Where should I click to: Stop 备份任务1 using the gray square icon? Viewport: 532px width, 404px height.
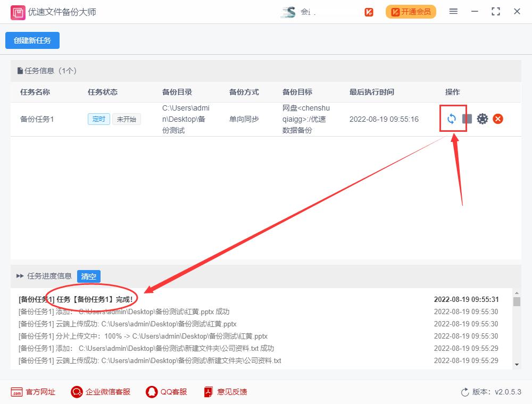[x=467, y=119]
